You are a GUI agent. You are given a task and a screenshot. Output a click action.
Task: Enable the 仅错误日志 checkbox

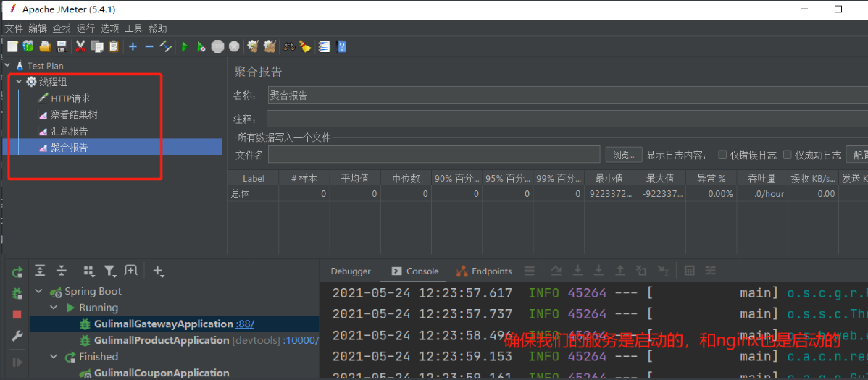[x=722, y=154]
